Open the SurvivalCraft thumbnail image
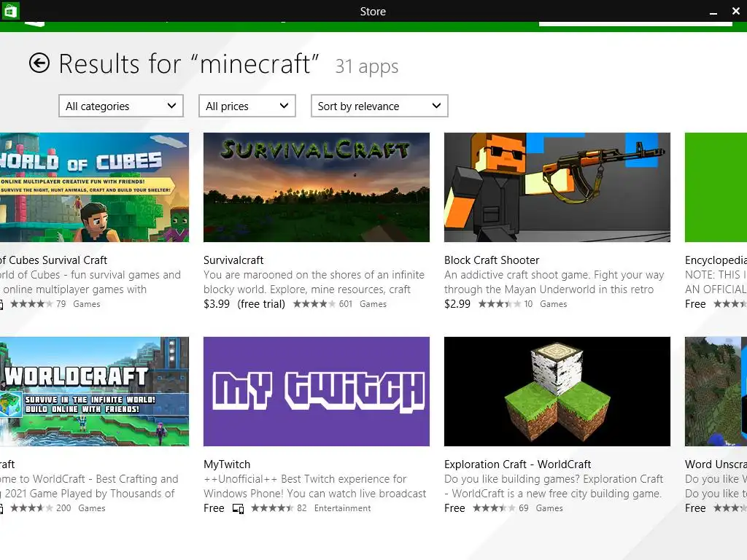747x560 pixels. tap(317, 187)
